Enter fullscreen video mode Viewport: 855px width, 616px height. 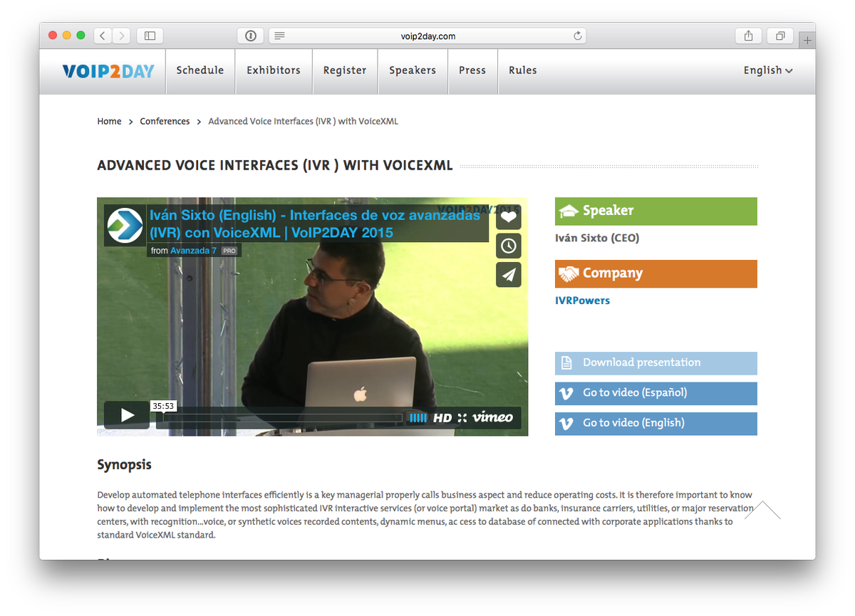tap(462, 418)
